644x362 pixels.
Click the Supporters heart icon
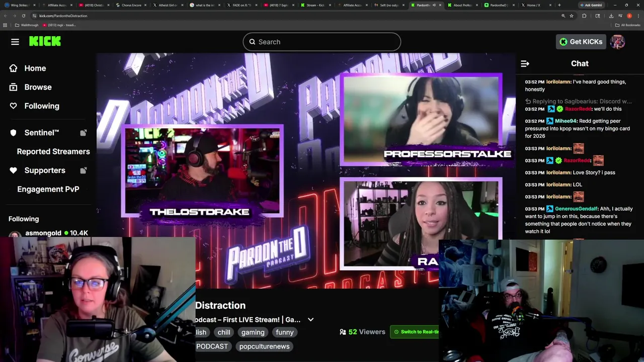[x=13, y=170]
